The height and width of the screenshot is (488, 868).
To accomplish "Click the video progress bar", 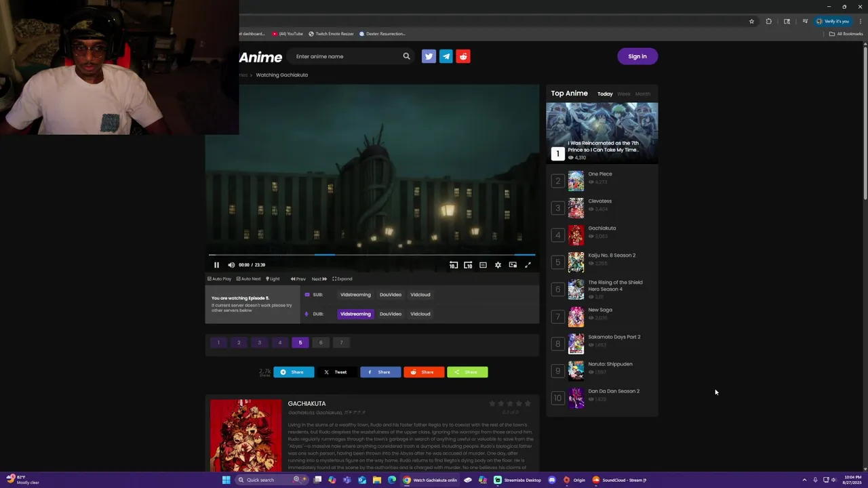I will 372,255.
